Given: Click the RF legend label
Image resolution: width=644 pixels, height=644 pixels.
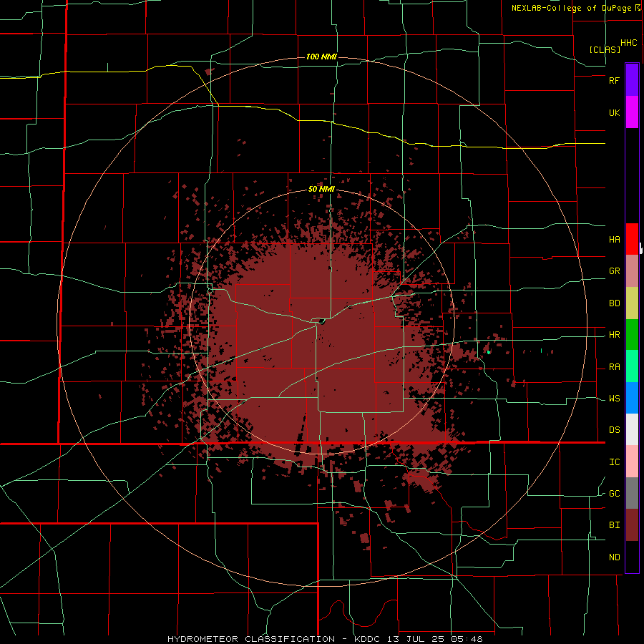Looking at the screenshot, I should tap(614, 80).
